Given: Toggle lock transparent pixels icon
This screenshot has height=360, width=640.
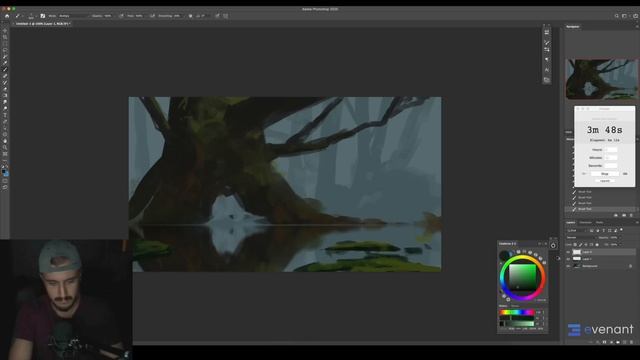Looking at the screenshot, I should [575, 244].
